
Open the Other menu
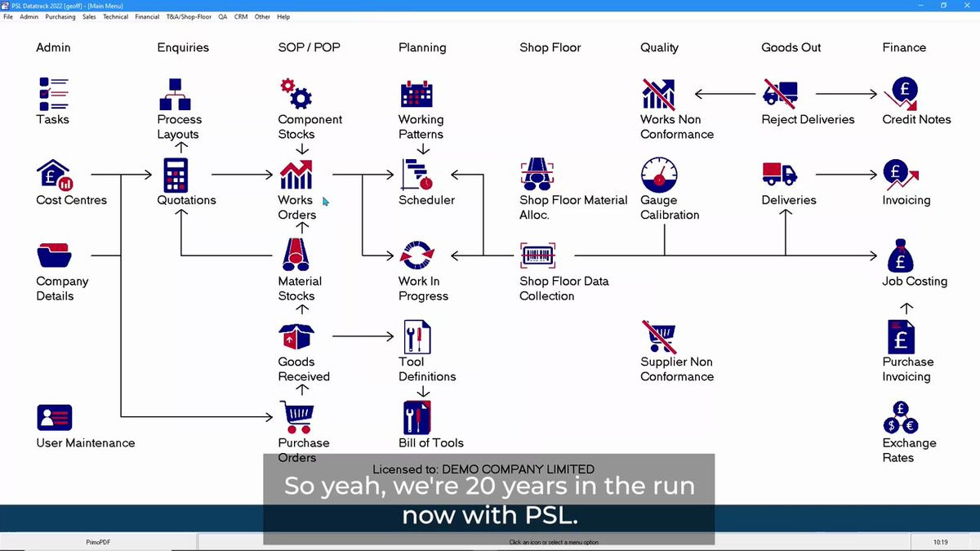click(262, 16)
